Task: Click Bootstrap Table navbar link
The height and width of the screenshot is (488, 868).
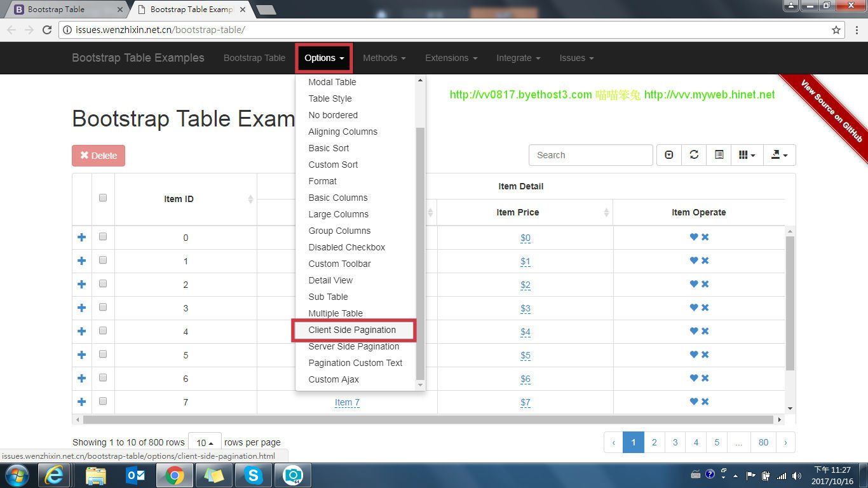Action: click(x=254, y=58)
